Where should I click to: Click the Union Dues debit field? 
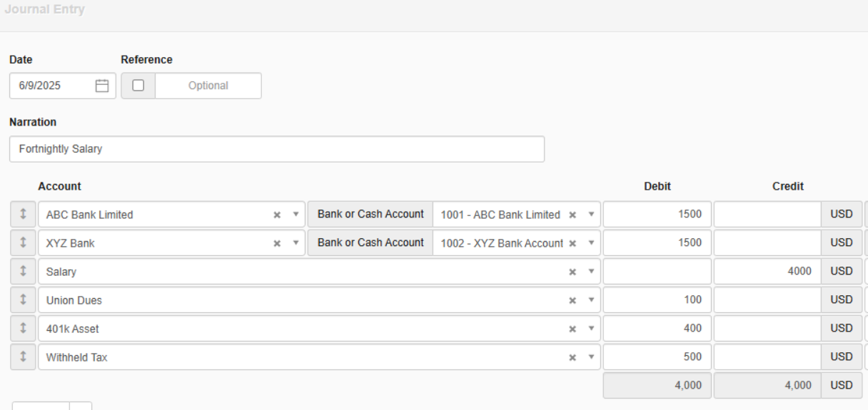(x=657, y=300)
